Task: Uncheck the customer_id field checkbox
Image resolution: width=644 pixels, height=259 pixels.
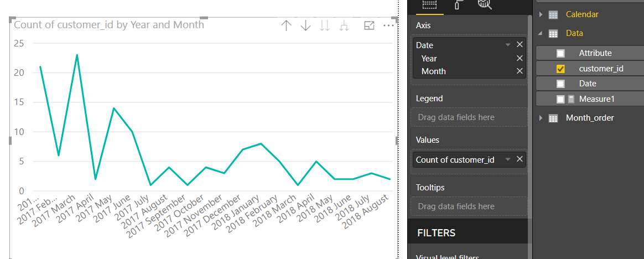Action: 560,69
